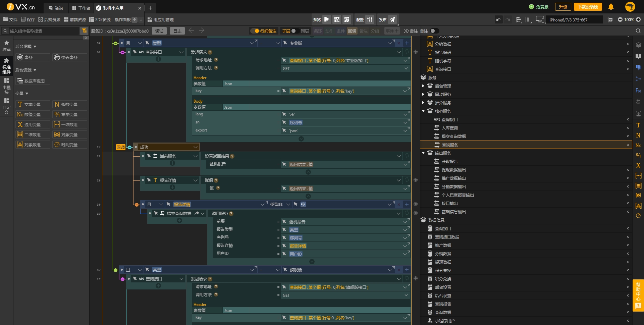Click the device preview monitor icon

540,20
